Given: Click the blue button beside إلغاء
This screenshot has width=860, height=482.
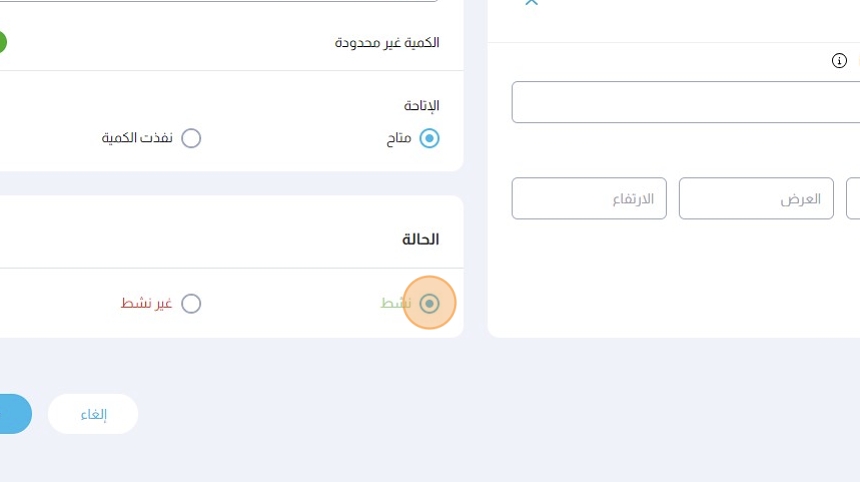Looking at the screenshot, I should pyautogui.click(x=12, y=414).
